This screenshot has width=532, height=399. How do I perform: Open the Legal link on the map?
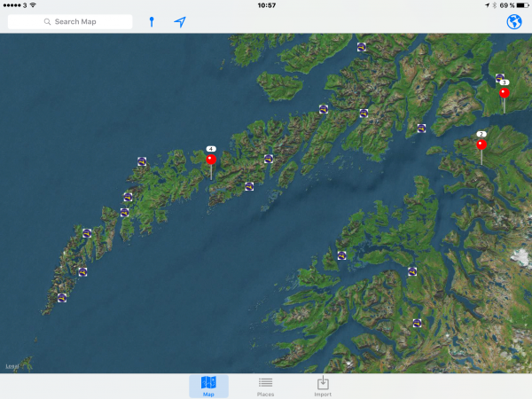12,365
